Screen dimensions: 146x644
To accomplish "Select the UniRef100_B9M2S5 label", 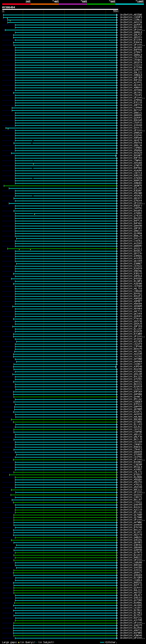I will 131,175.
